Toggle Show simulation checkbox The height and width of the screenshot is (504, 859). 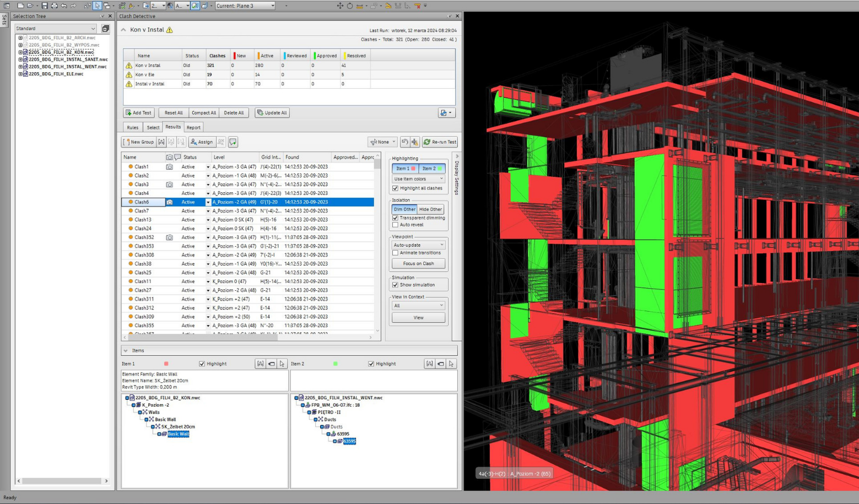395,285
